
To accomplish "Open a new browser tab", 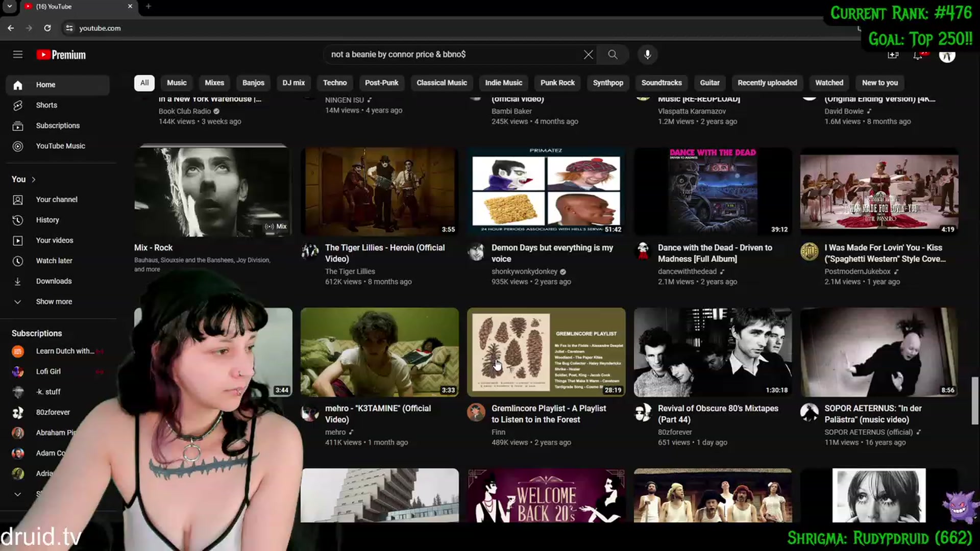I will point(148,6).
